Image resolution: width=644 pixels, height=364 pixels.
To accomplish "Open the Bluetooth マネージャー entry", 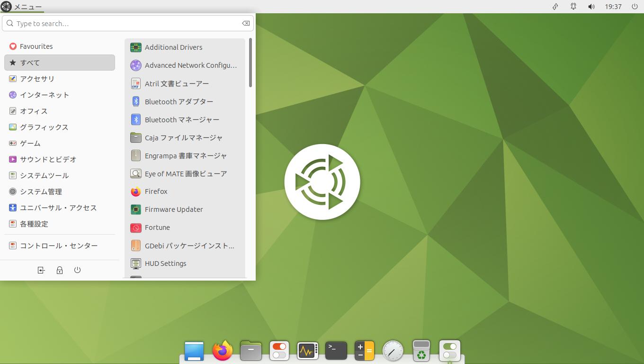I will tap(182, 119).
